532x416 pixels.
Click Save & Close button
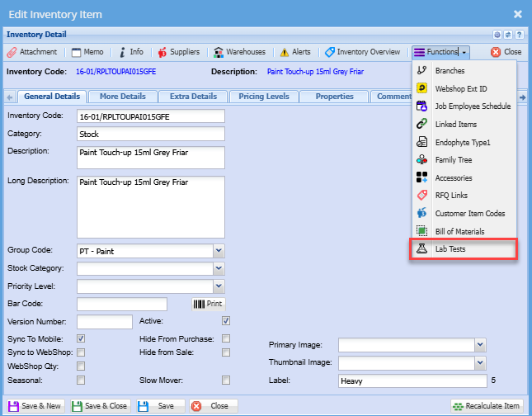click(x=101, y=406)
